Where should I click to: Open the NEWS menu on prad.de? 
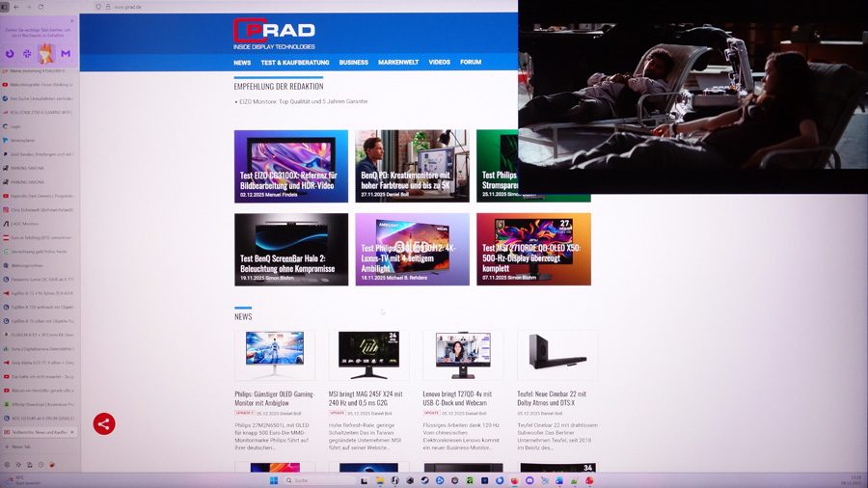click(242, 62)
